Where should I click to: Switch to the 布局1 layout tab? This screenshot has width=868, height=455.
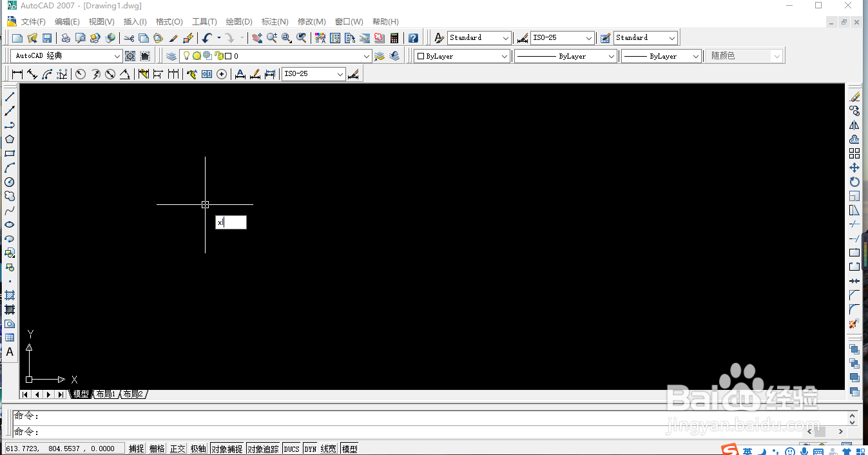pos(106,394)
